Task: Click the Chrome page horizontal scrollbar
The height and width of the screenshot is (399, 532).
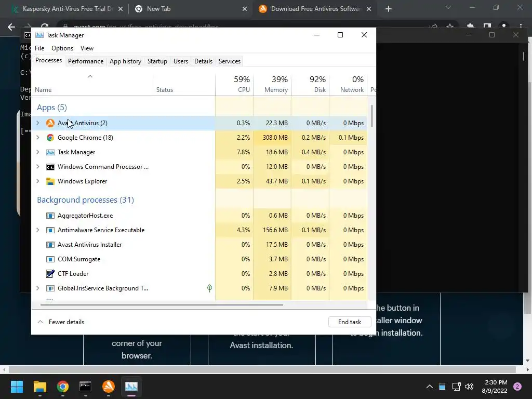Action: click(x=262, y=369)
